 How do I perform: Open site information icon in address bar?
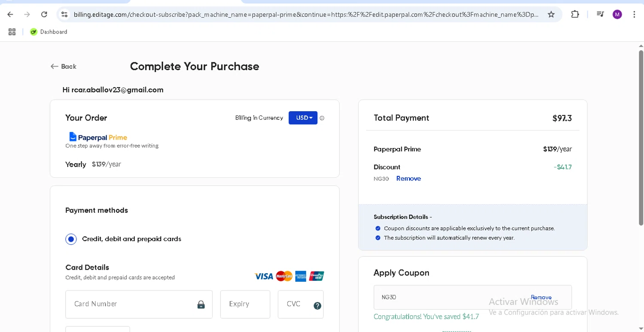64,15
